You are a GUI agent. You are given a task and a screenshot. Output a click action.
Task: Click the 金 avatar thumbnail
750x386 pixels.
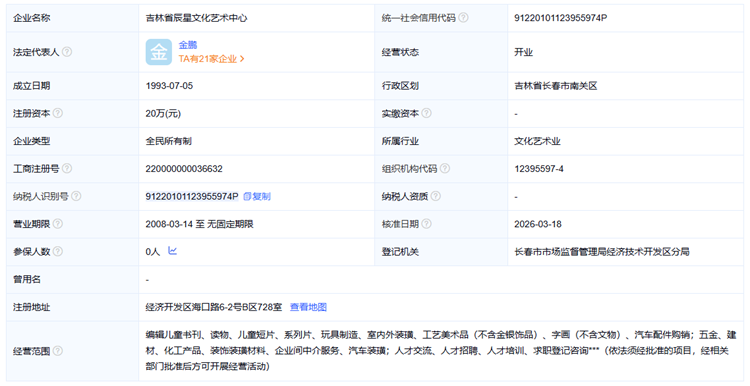click(x=159, y=52)
